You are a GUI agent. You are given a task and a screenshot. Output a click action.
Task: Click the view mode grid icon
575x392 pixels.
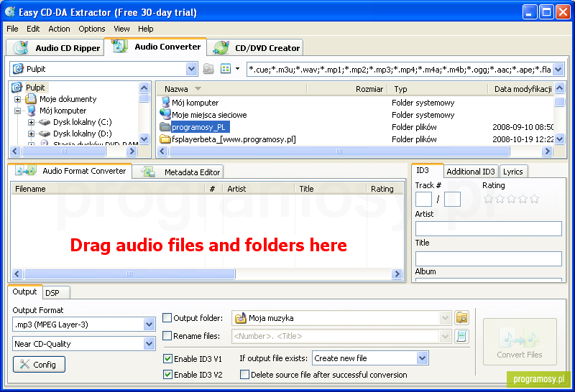(x=226, y=69)
